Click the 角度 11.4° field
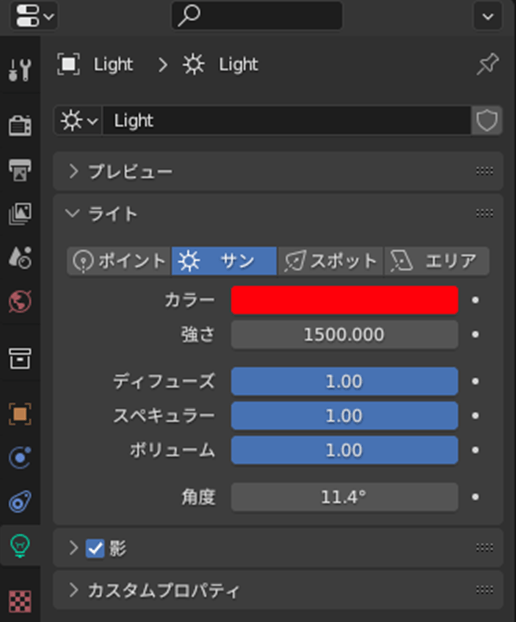Screen dimensions: 516x622 [x=345, y=497]
